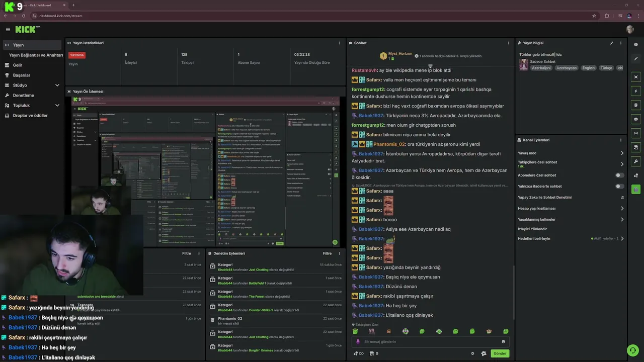This screenshot has height=362, width=644.
Task: Click the shop icon showing 0 under chat
Action: coord(374,353)
